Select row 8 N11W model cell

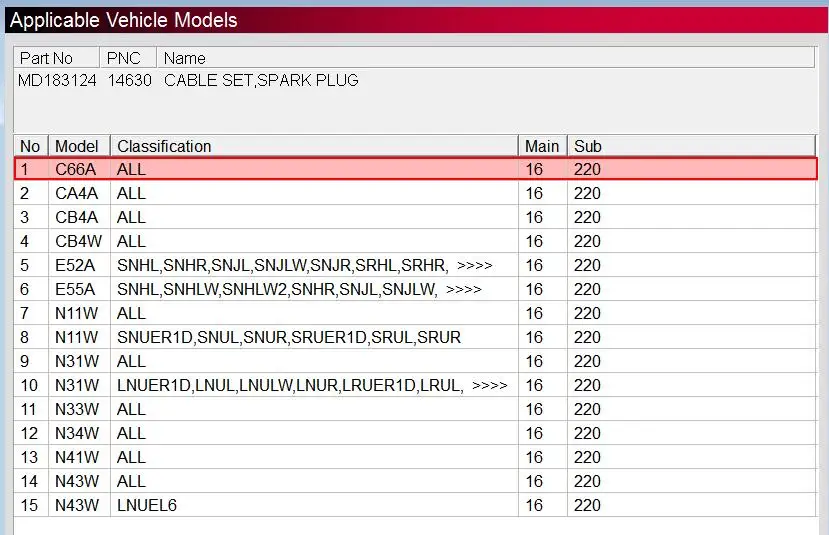(x=77, y=337)
